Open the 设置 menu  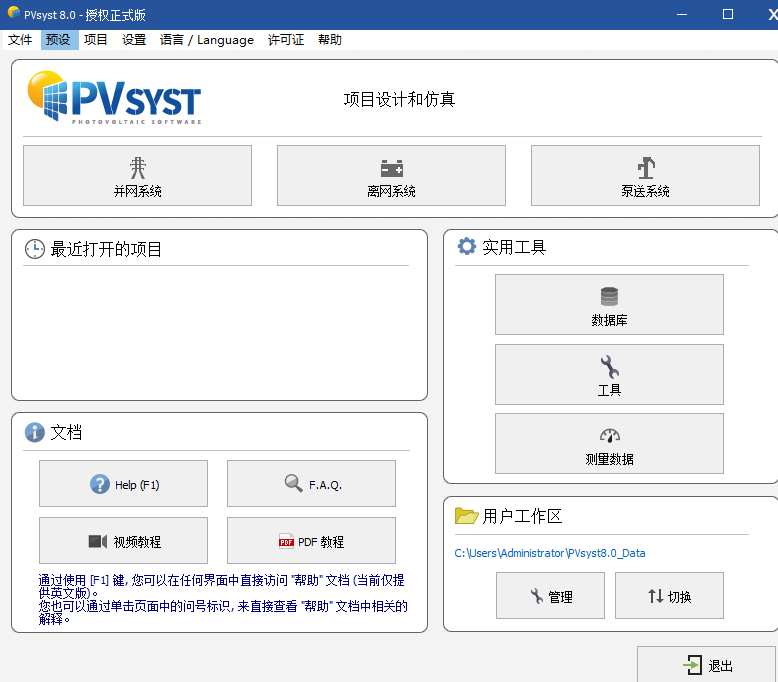pos(134,40)
